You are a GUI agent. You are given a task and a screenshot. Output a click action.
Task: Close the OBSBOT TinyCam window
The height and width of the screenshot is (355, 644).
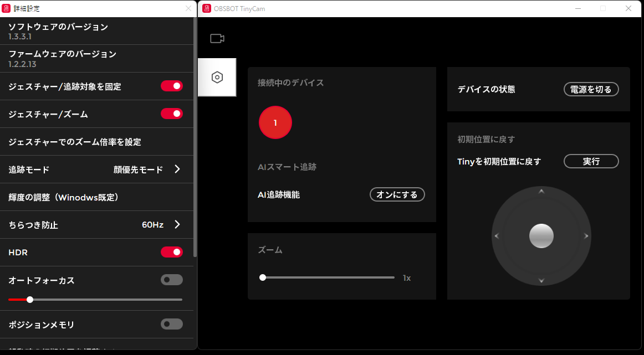pyautogui.click(x=628, y=8)
